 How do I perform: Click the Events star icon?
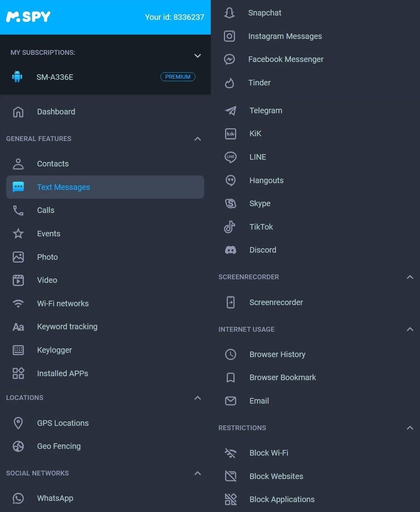[18, 234]
